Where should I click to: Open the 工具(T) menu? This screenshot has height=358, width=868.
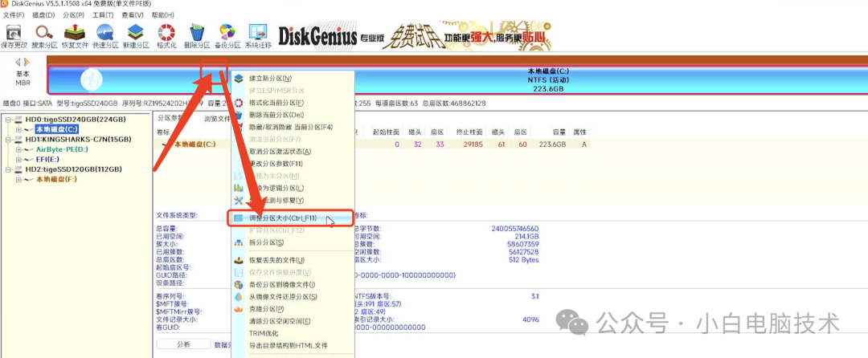[103, 14]
